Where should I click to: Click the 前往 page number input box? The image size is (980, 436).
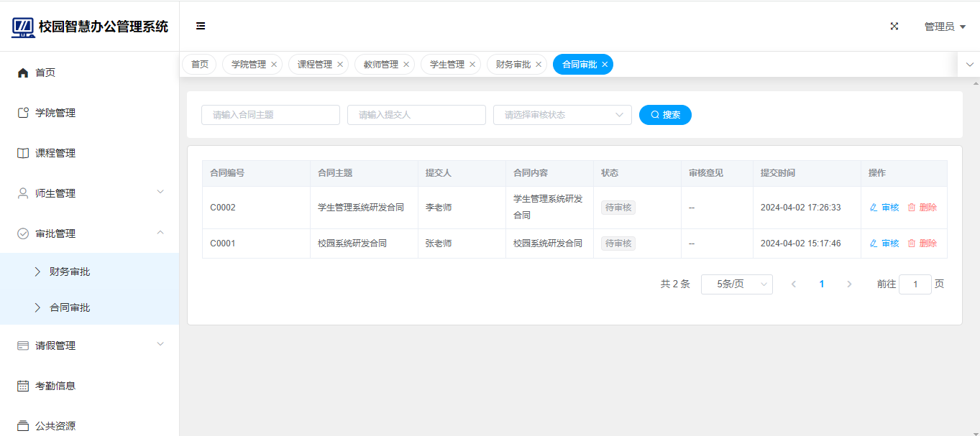click(915, 284)
